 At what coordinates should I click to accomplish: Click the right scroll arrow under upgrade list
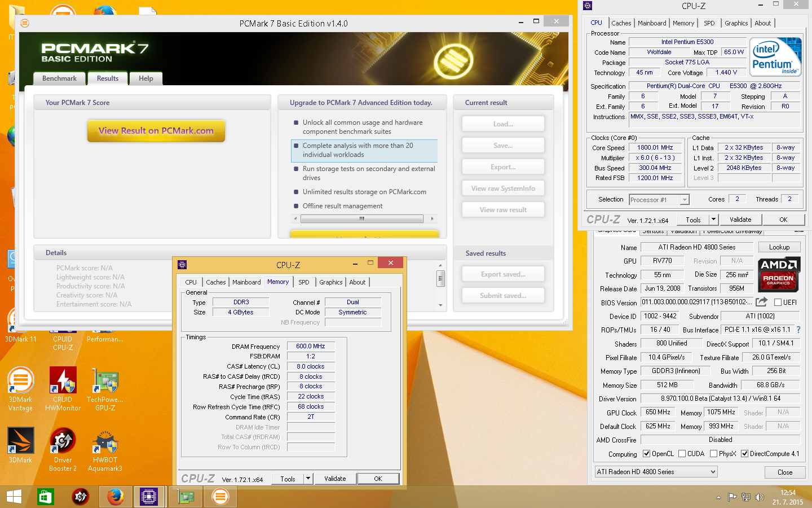[x=433, y=218]
